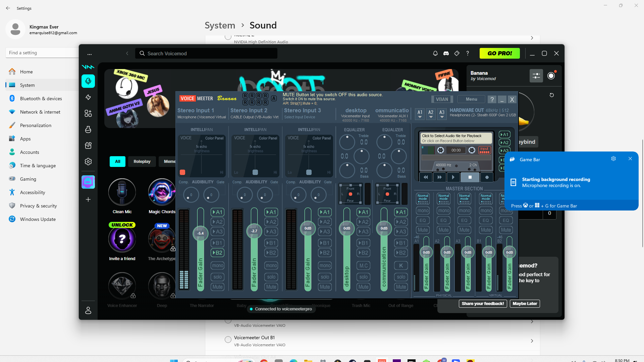Open the Voicemod three-dot menu
The image size is (644, 362).
pos(90,54)
